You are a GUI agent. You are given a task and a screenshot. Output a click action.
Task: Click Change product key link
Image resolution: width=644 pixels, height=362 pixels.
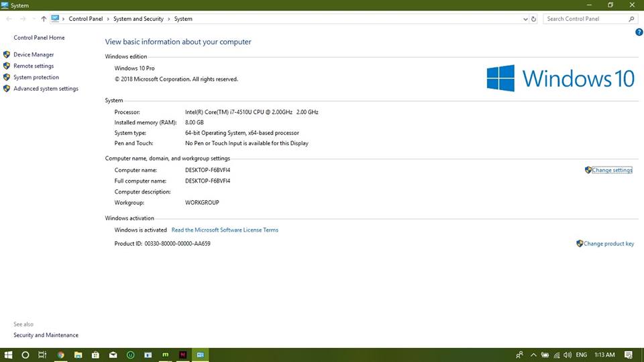(608, 244)
